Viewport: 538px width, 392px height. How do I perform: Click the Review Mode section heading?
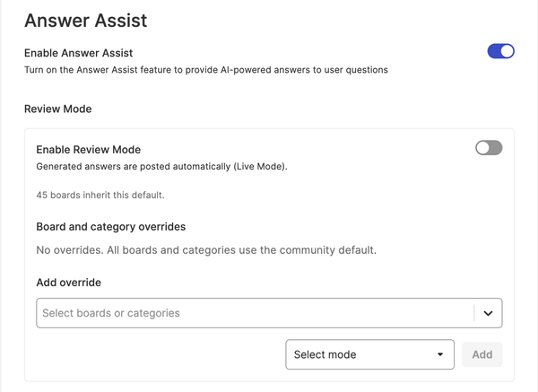[58, 109]
